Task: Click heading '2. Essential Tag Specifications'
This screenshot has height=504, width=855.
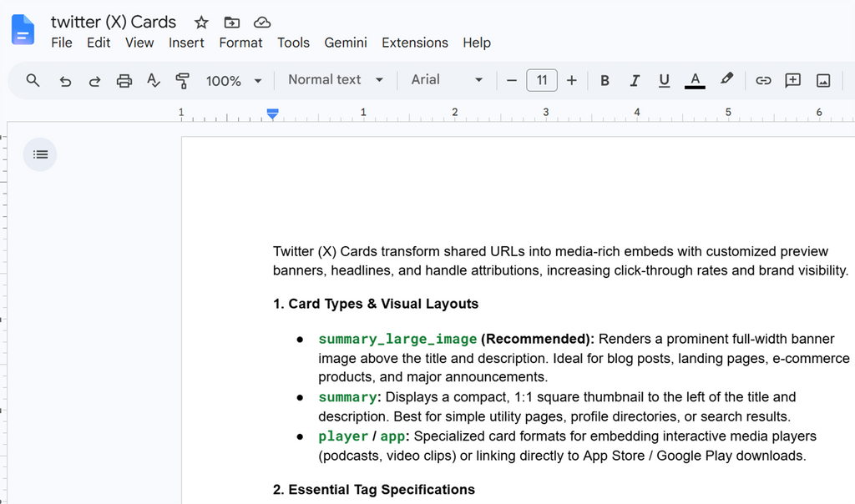Action: (374, 490)
